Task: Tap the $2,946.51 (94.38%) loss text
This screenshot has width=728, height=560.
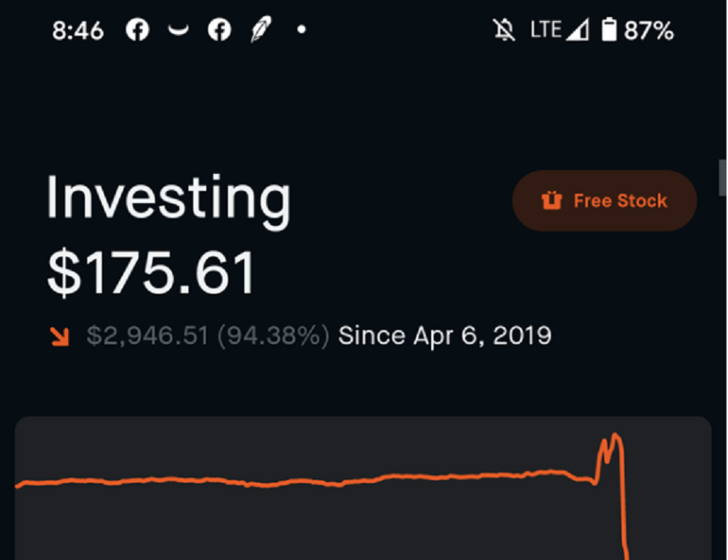Action: (208, 336)
